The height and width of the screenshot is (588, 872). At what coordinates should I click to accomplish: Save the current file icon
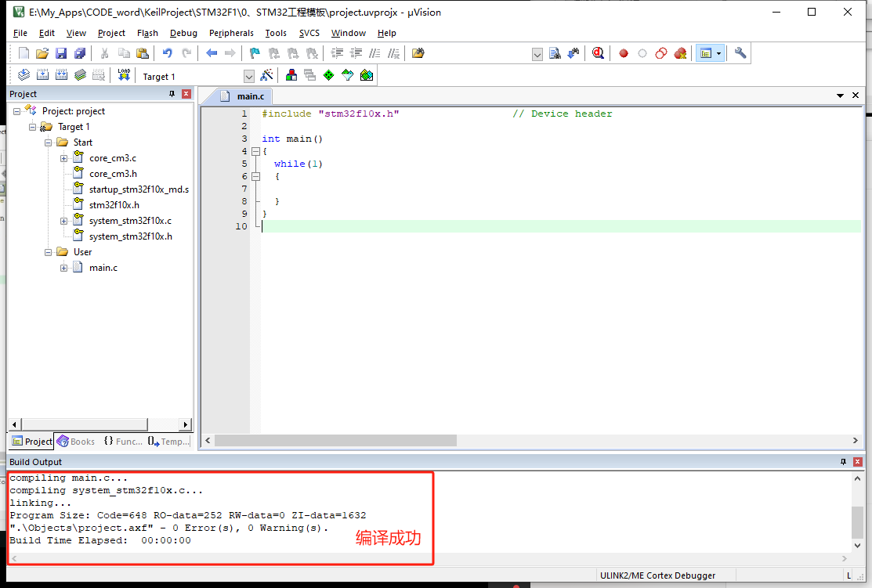pos(61,53)
